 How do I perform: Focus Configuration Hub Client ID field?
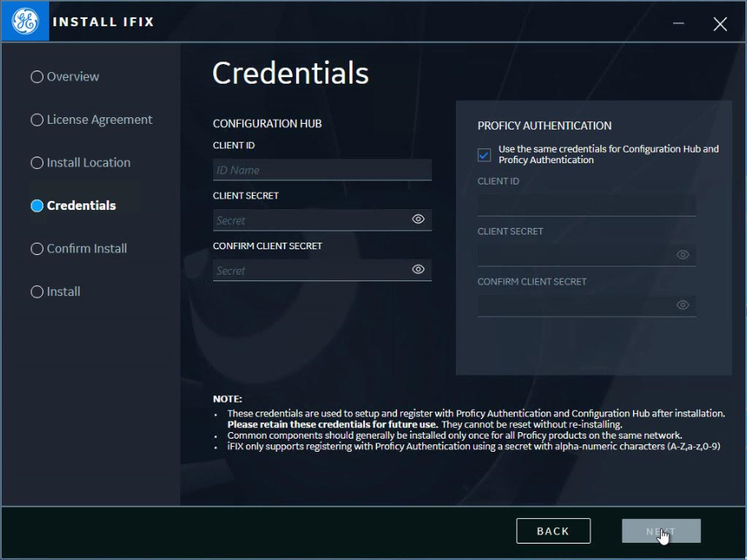[x=322, y=170]
